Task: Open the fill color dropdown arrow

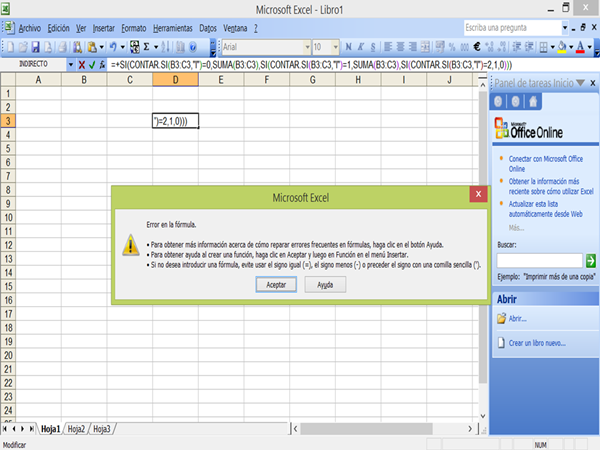Action: pyautogui.click(x=571, y=47)
